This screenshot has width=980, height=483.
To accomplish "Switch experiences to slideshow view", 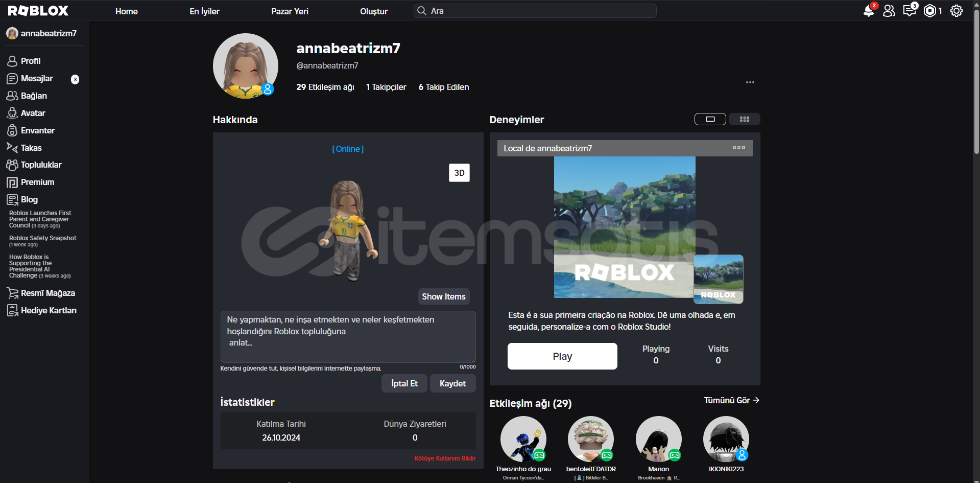I will point(710,119).
